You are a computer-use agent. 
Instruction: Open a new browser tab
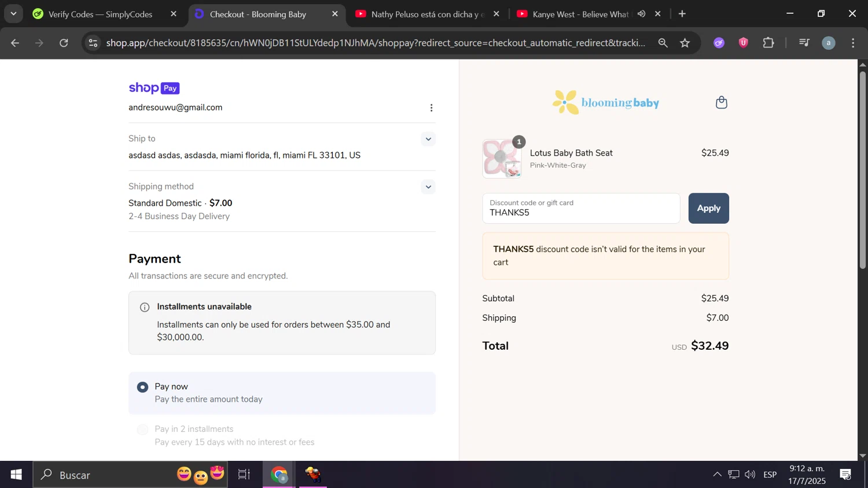click(682, 14)
